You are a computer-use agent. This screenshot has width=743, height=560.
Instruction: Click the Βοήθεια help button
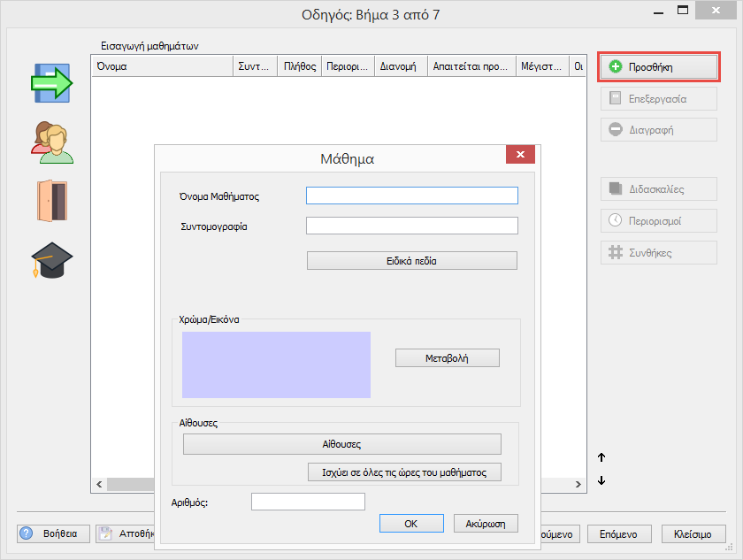tap(53, 533)
